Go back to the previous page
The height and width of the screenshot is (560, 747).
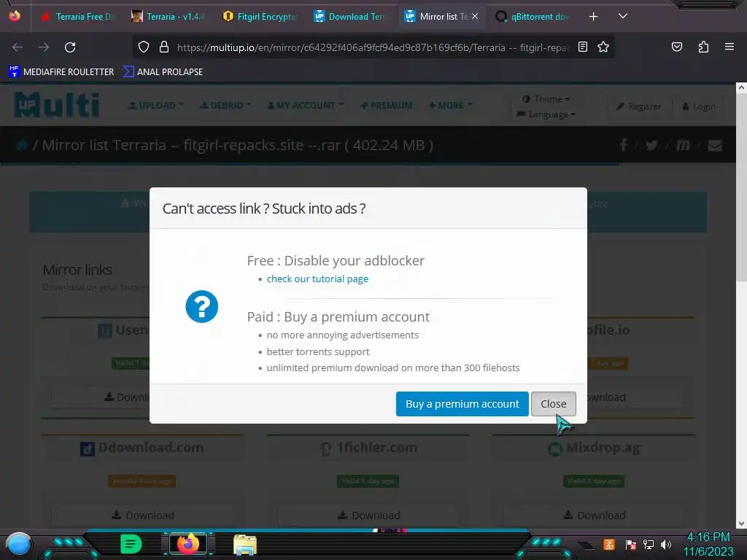point(18,47)
